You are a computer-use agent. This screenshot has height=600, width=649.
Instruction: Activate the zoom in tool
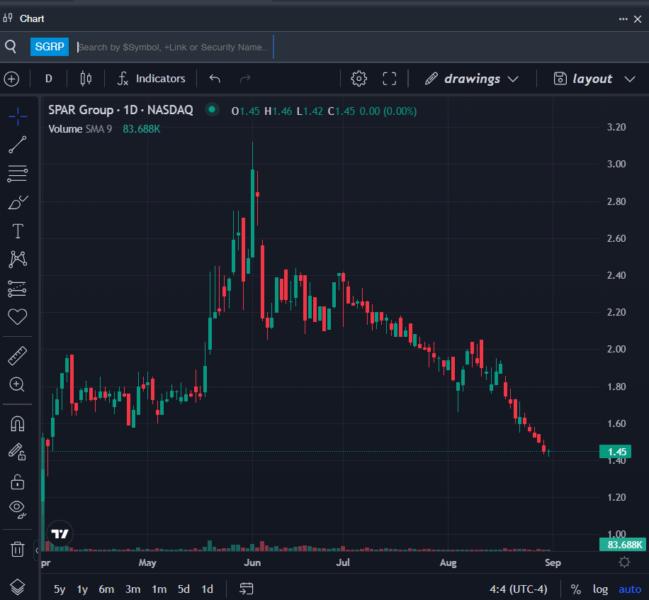(17, 384)
